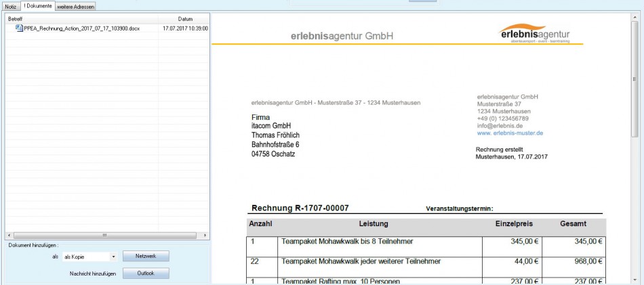644x285 pixels.
Task: Click the docx file icon for PPEA_Rechnung_Action
Action: (x=20, y=28)
